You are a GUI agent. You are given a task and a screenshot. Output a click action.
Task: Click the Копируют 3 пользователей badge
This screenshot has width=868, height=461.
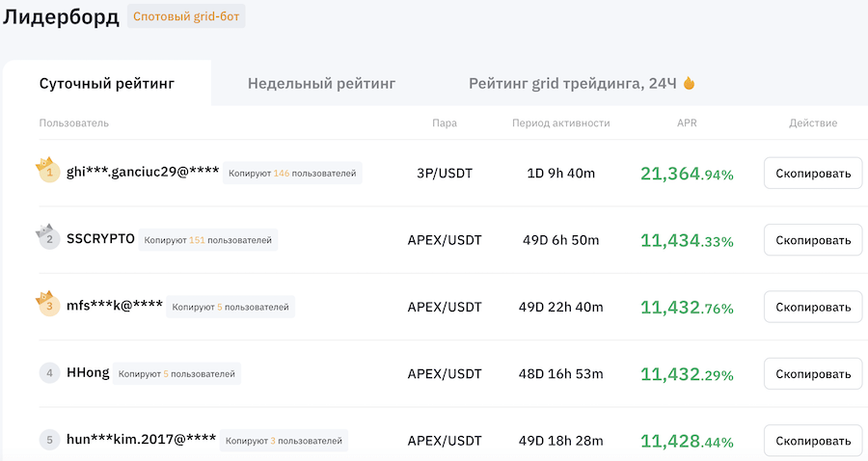[284, 441]
